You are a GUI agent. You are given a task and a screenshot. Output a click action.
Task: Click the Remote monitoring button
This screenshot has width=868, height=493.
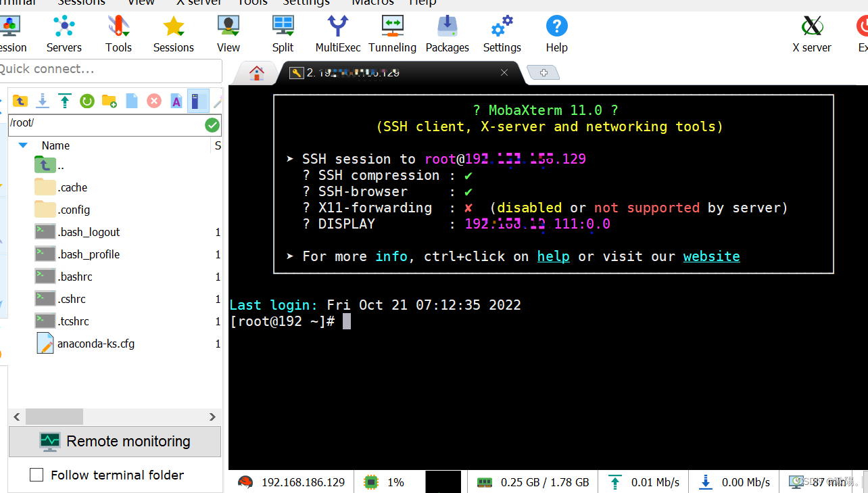coord(115,442)
